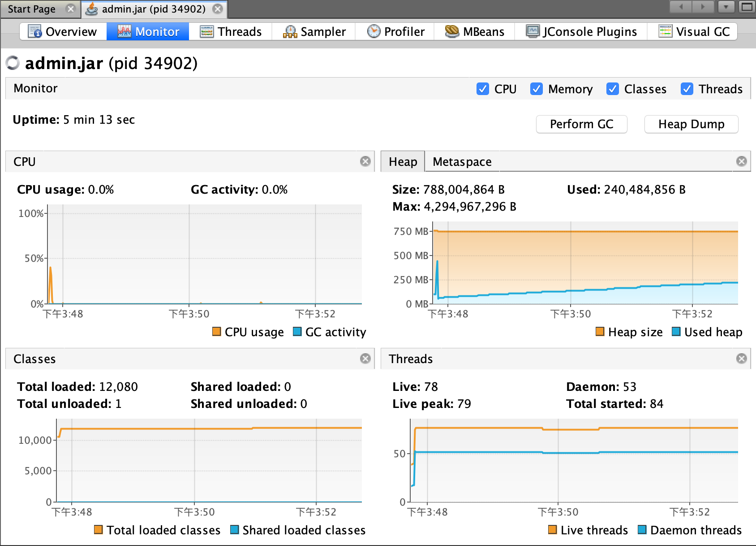The height and width of the screenshot is (546, 756).
Task: Click the heap Max 4,294,967,296 B value
Action: [x=470, y=207]
